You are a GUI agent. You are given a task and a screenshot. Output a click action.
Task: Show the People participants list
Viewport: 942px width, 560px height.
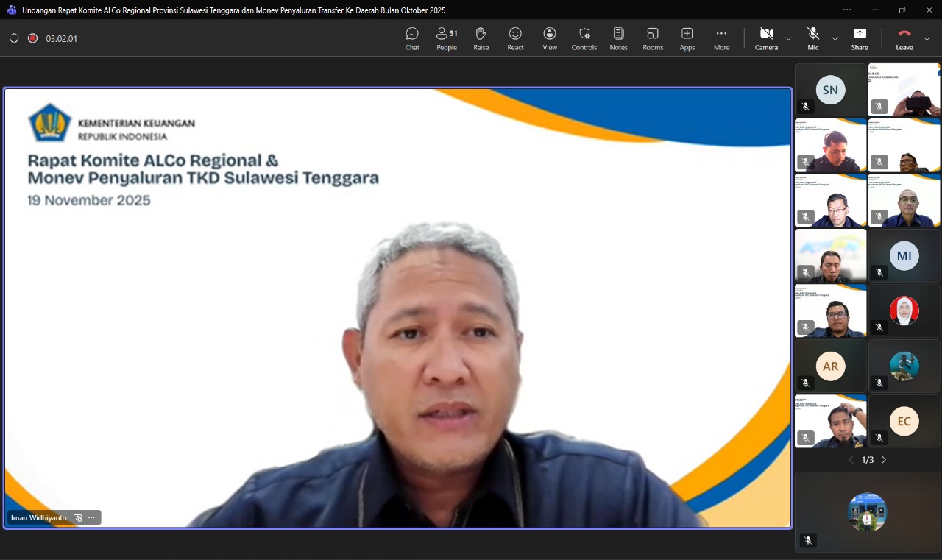[x=447, y=38]
